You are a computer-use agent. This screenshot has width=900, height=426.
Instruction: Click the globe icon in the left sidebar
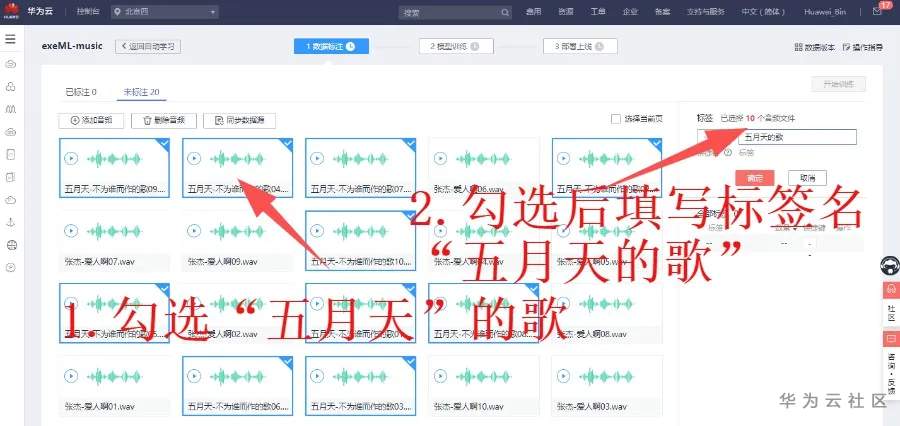(10, 245)
